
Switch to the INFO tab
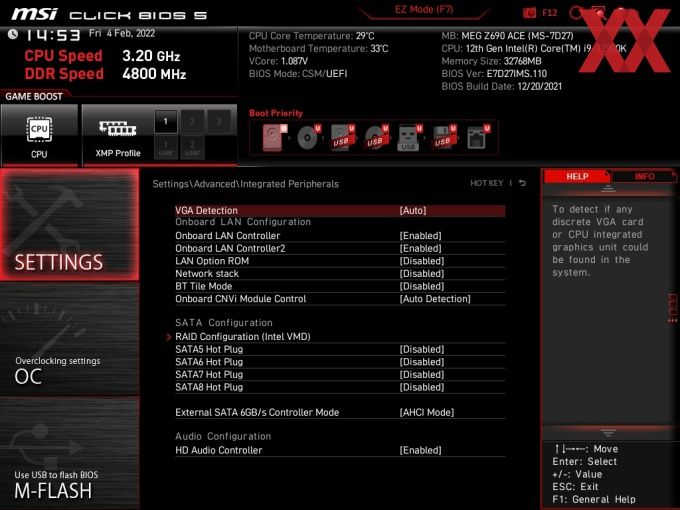click(x=644, y=176)
